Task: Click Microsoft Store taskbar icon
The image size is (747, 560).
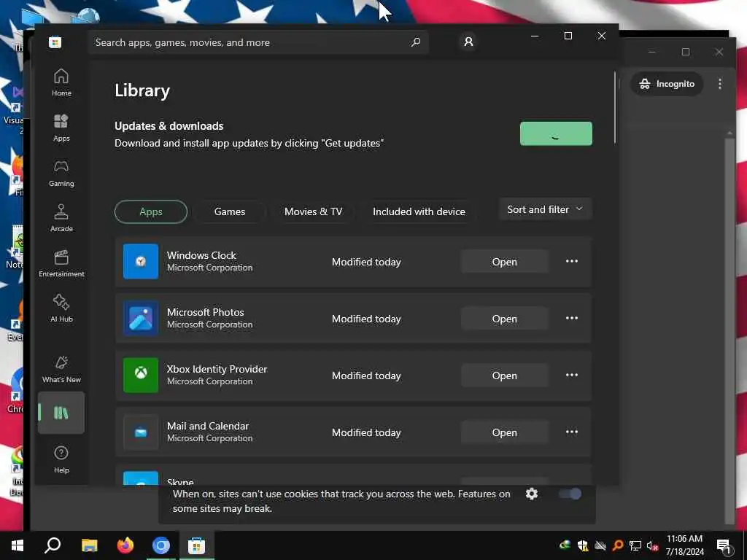Action: (197, 545)
